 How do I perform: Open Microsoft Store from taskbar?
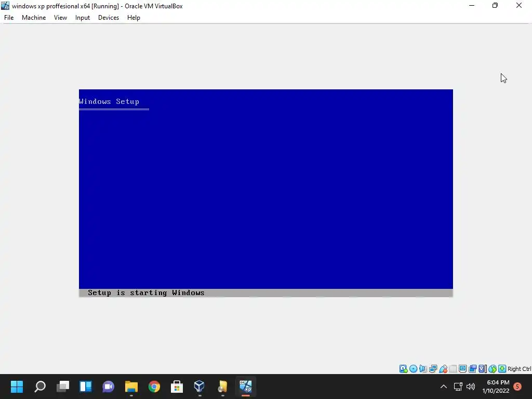pos(177,387)
